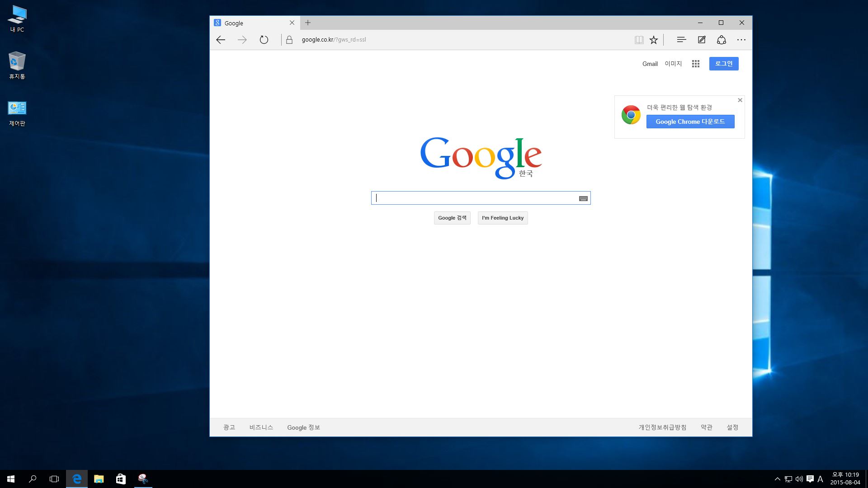Open the 약관 footer link

click(x=707, y=427)
